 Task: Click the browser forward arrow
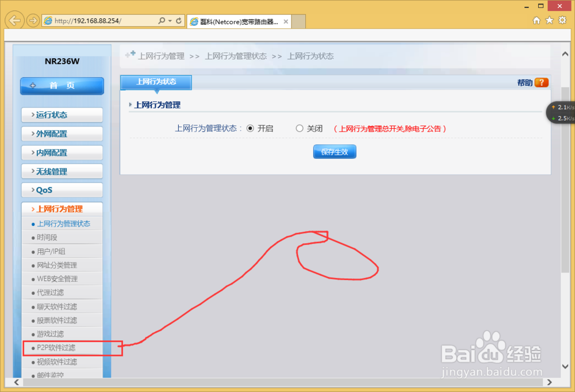click(x=33, y=20)
